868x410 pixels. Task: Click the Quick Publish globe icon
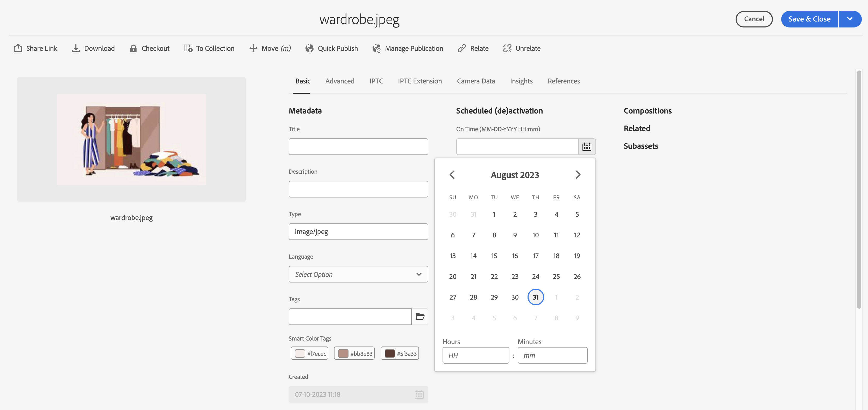pyautogui.click(x=309, y=48)
